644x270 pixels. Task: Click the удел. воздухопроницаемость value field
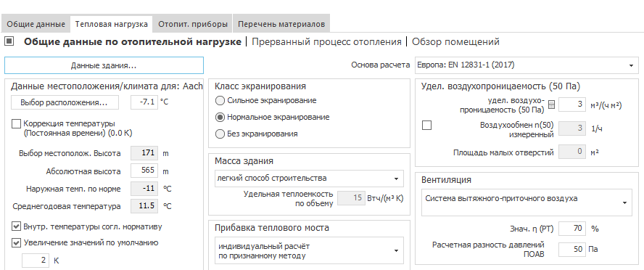(572, 105)
